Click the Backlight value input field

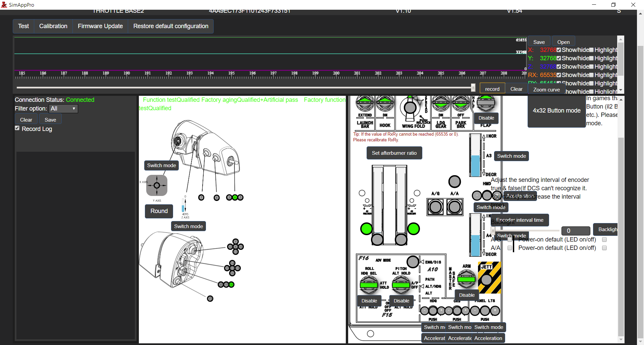[576, 231]
